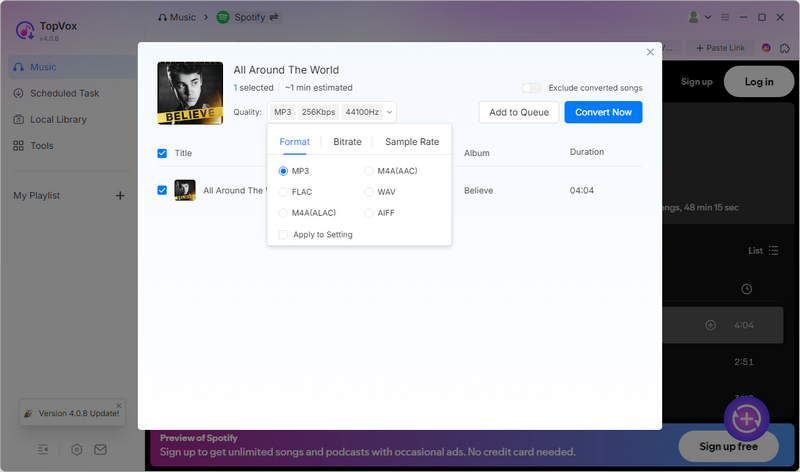Image resolution: width=800 pixels, height=472 pixels.
Task: Select the M4A(AAC) format radio button
Action: [369, 171]
